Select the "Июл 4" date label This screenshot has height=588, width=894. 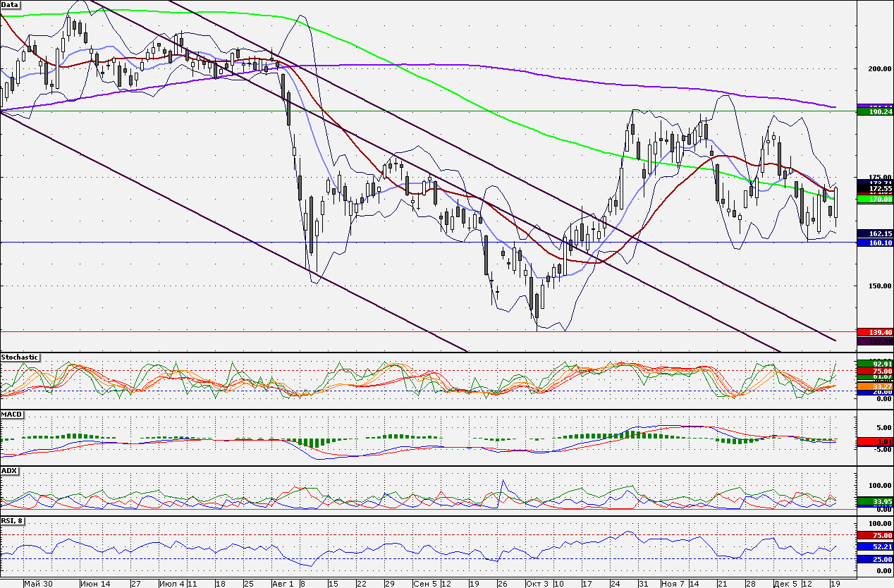click(171, 584)
